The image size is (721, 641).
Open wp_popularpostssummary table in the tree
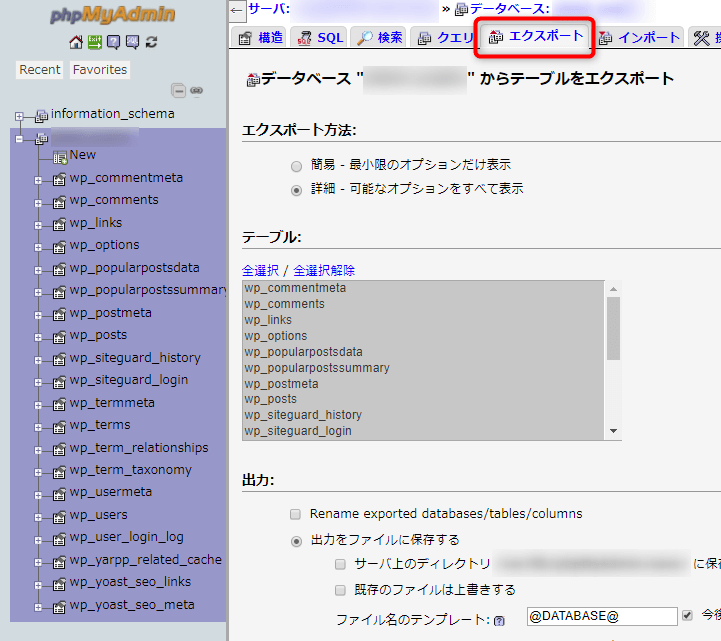(x=148, y=290)
